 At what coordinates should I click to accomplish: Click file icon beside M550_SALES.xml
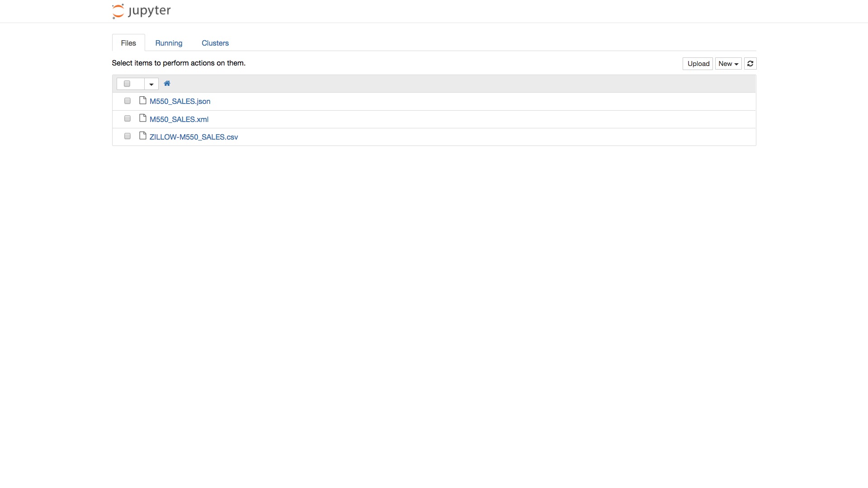point(143,118)
